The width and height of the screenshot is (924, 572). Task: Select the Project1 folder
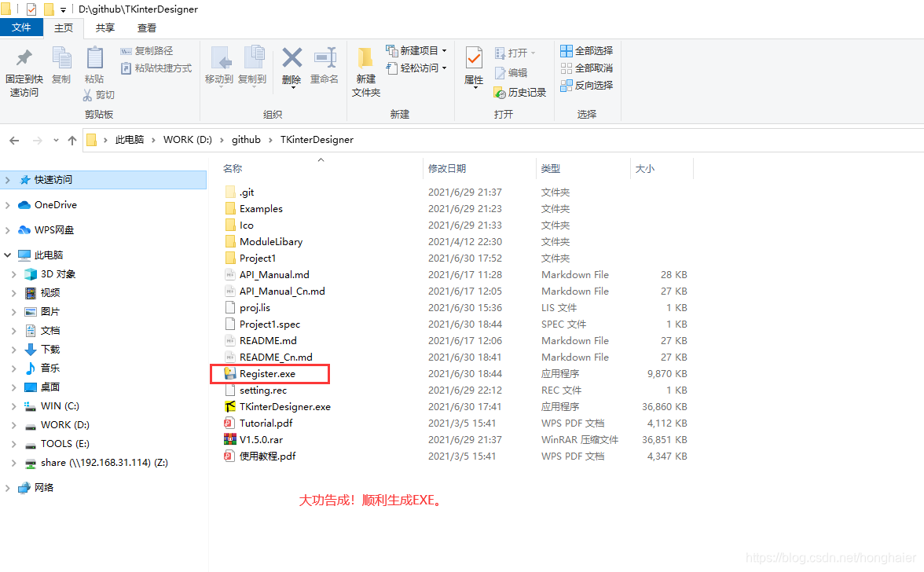coord(258,258)
